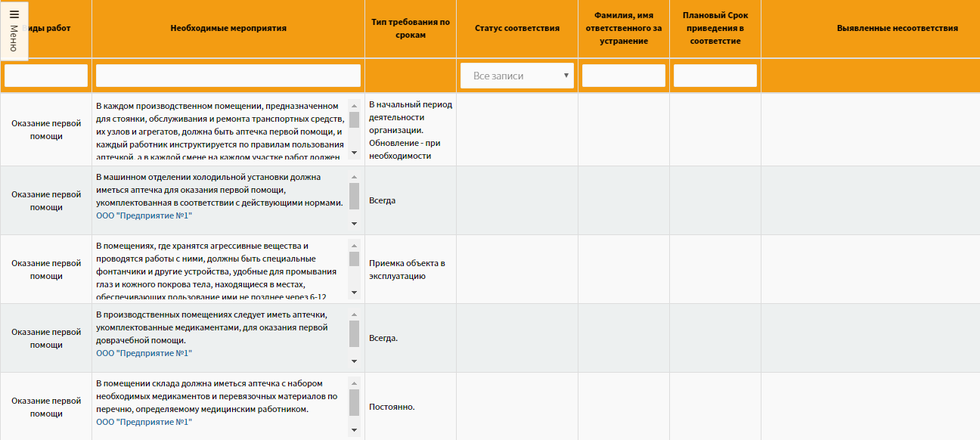
Task: Click the Тип требования по срокам header
Action: pyautogui.click(x=411, y=28)
